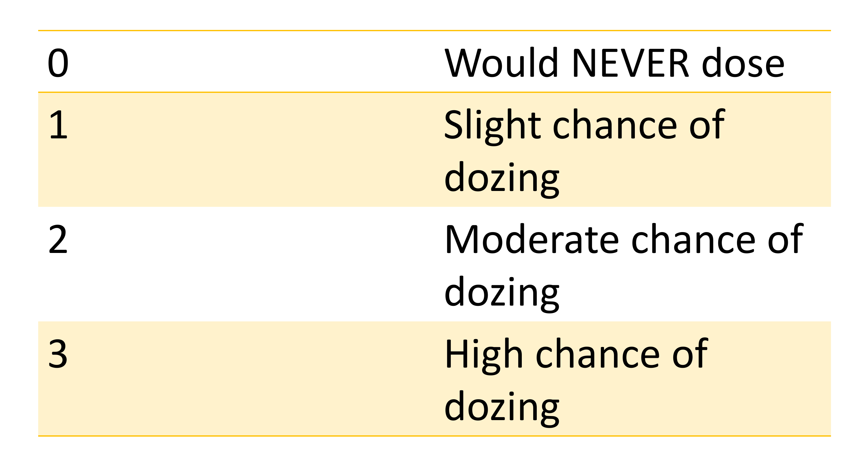Viewport: 868px width, 468px height.
Task: Click the word Would in first row
Action: [502, 62]
